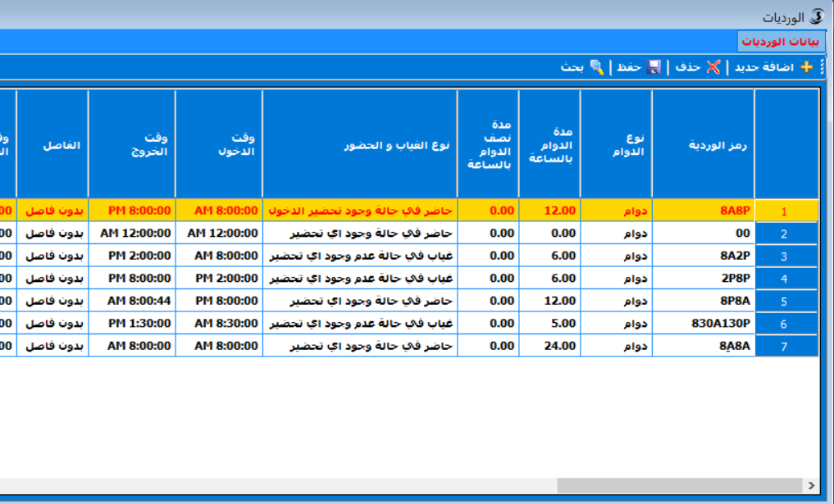Click the حفظ save button label
834x504 pixels.
pyautogui.click(x=629, y=67)
